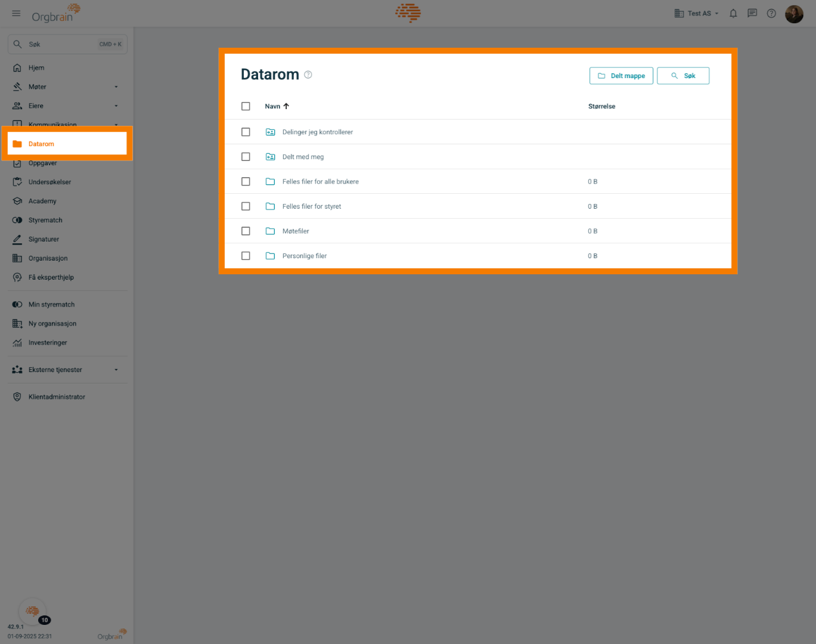Open Signaturer in sidebar
This screenshot has width=816, height=644.
pos(67,239)
